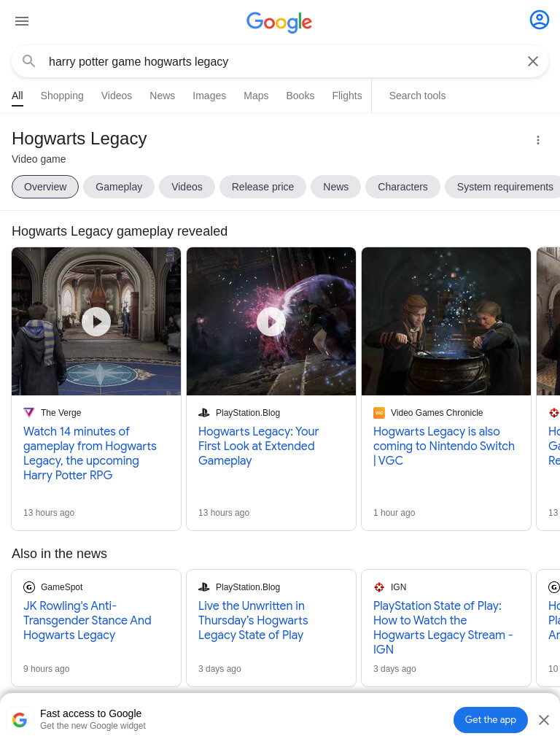Switch to the Images tab
The width and height of the screenshot is (560, 747).
(x=209, y=96)
